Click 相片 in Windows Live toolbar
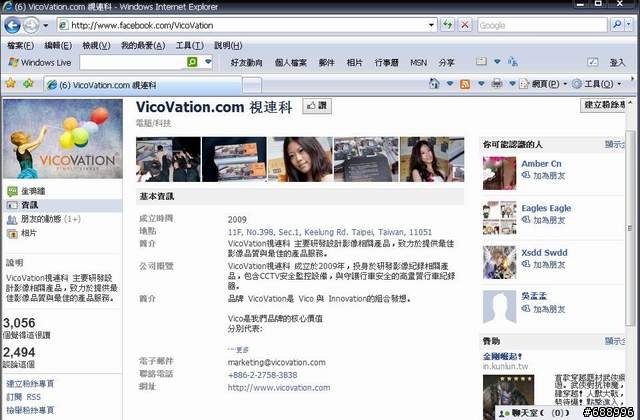Viewport: 640px width, 420px height. (354, 62)
